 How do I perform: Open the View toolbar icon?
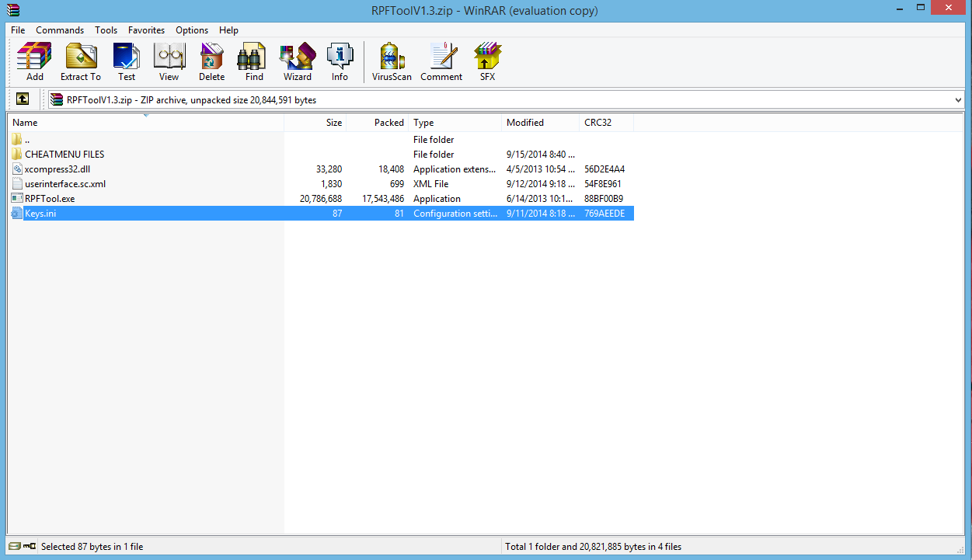169,56
